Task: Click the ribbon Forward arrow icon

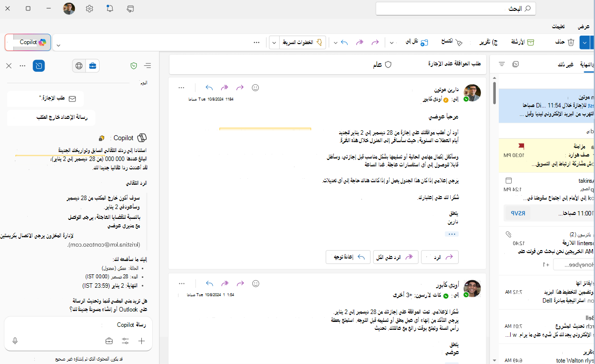Action: [x=375, y=43]
